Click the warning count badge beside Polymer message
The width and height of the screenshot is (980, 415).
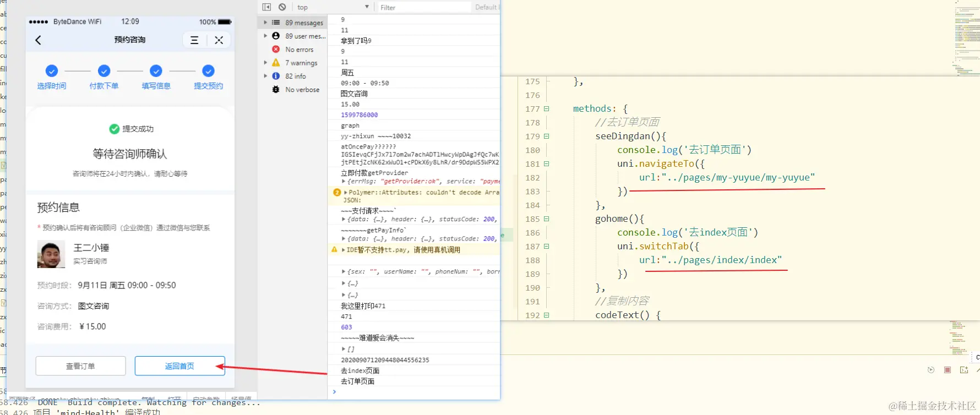337,193
